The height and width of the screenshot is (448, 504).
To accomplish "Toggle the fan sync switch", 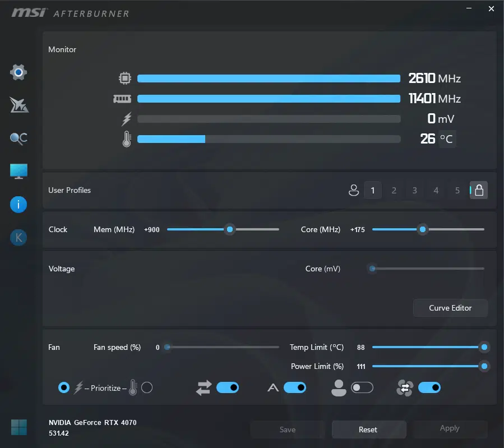I will [x=429, y=387].
